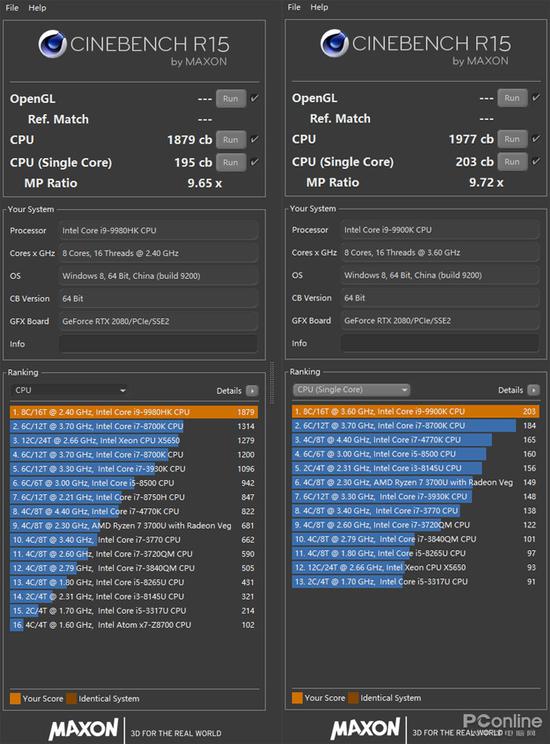Click the 1879 cb CPU score
The width and height of the screenshot is (550, 744).
[190, 140]
